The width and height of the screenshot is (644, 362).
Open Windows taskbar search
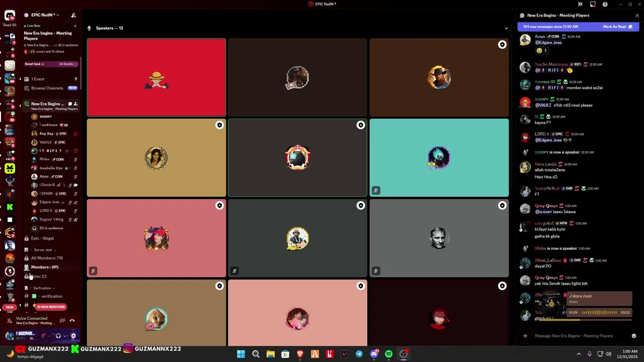[256, 354]
